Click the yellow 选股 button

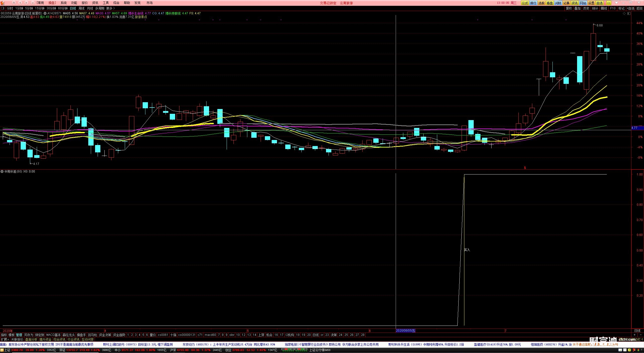click(x=541, y=3)
